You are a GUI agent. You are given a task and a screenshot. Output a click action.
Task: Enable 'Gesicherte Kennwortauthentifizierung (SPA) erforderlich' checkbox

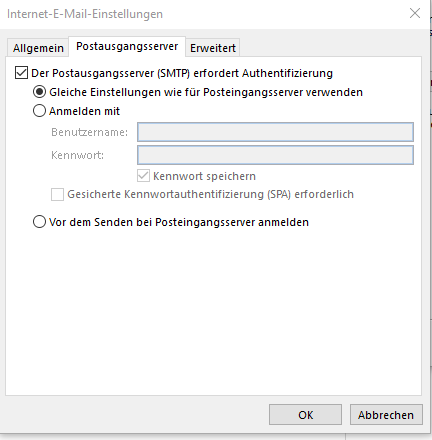pos(57,194)
